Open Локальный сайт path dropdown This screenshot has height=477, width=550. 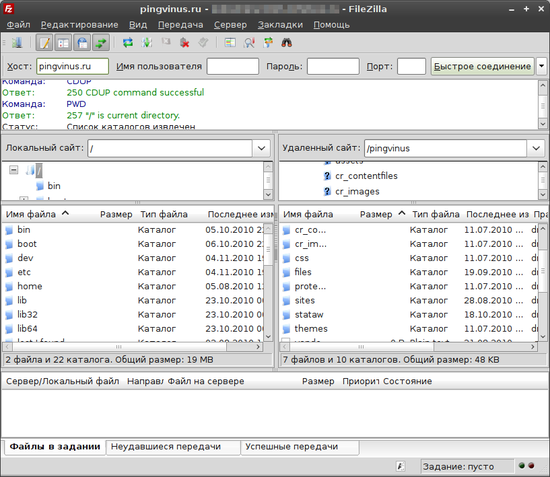[261, 148]
